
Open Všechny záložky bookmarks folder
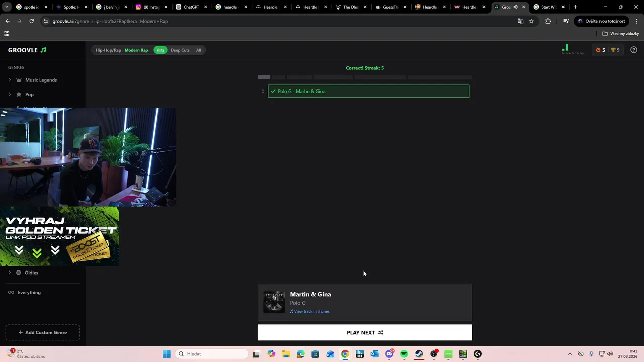621,34
